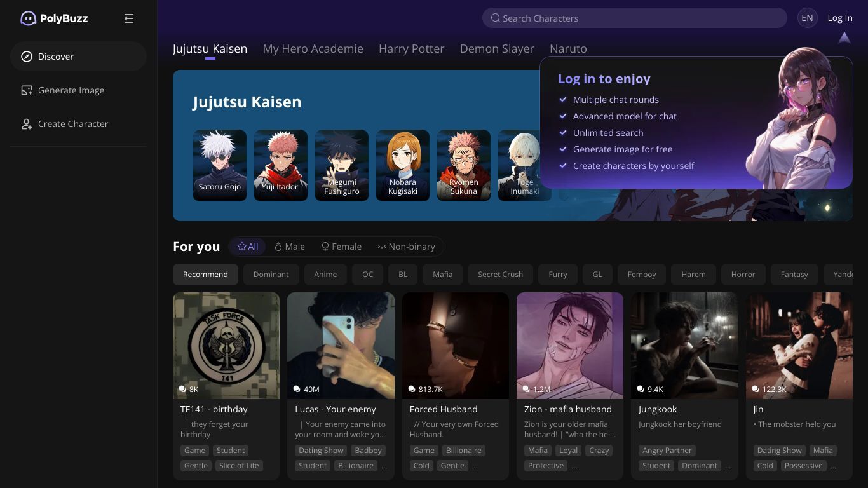
Task: Click the Create Character person icon
Action: [x=27, y=124]
